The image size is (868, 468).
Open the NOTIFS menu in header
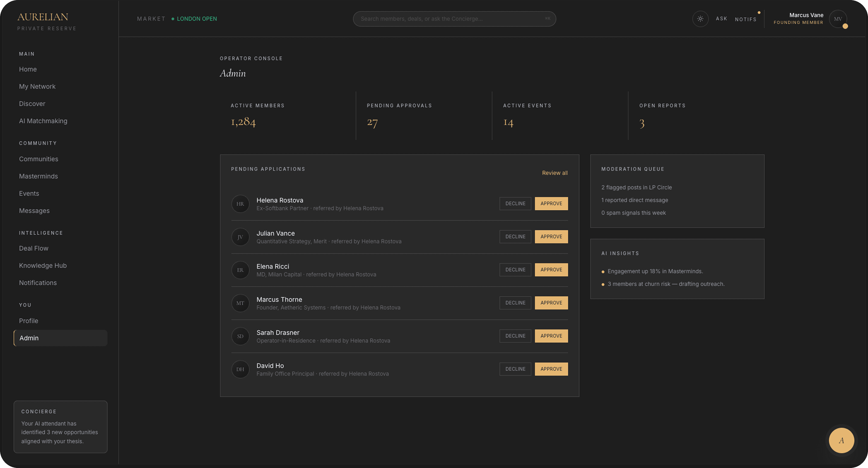745,19
